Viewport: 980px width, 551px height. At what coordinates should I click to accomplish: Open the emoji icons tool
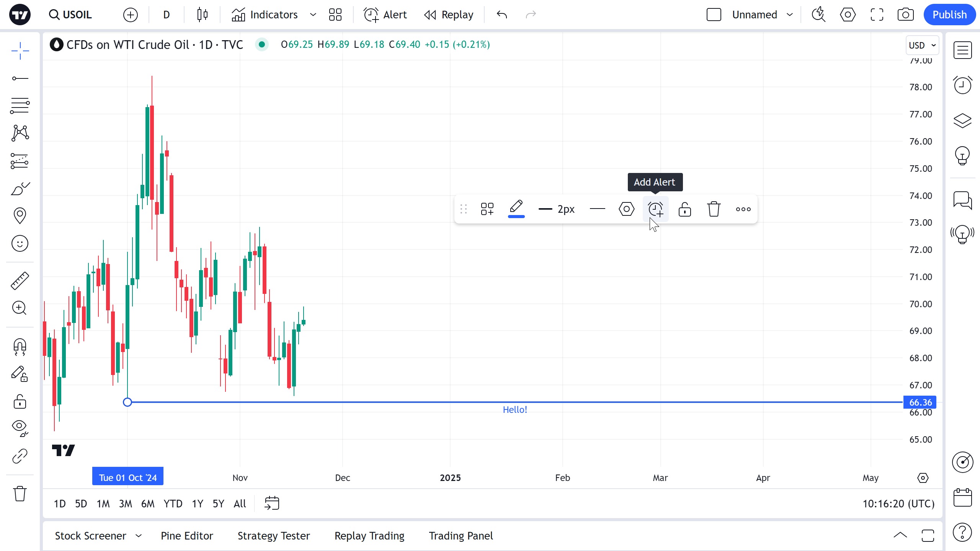point(20,243)
